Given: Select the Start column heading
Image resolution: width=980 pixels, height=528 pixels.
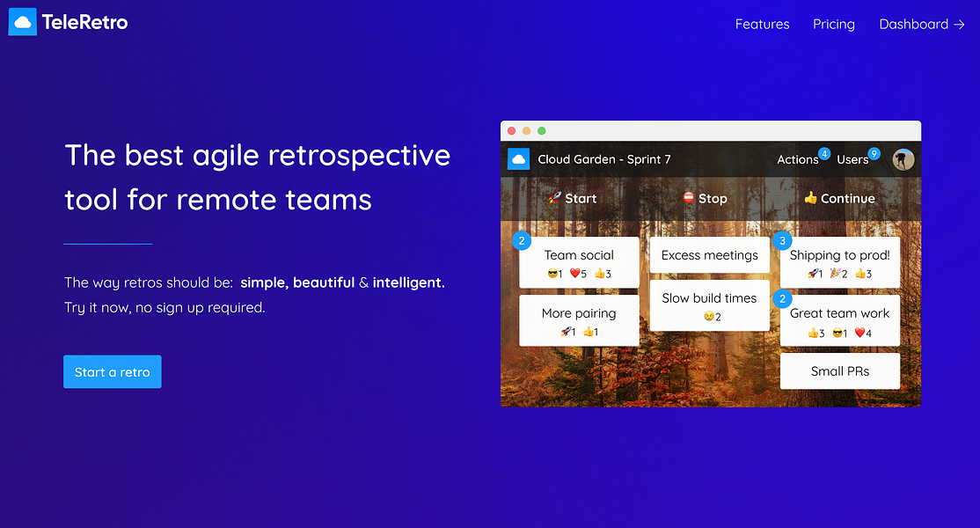Looking at the screenshot, I should tap(581, 199).
